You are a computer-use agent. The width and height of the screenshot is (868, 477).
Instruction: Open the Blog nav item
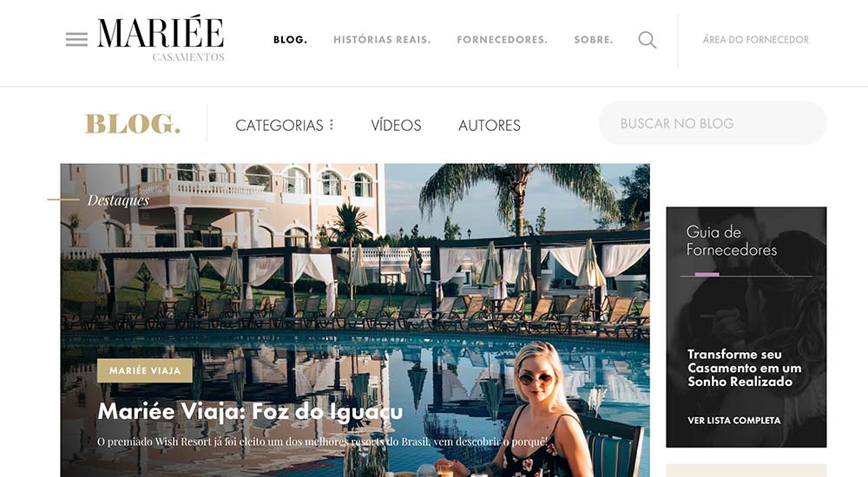tap(290, 40)
